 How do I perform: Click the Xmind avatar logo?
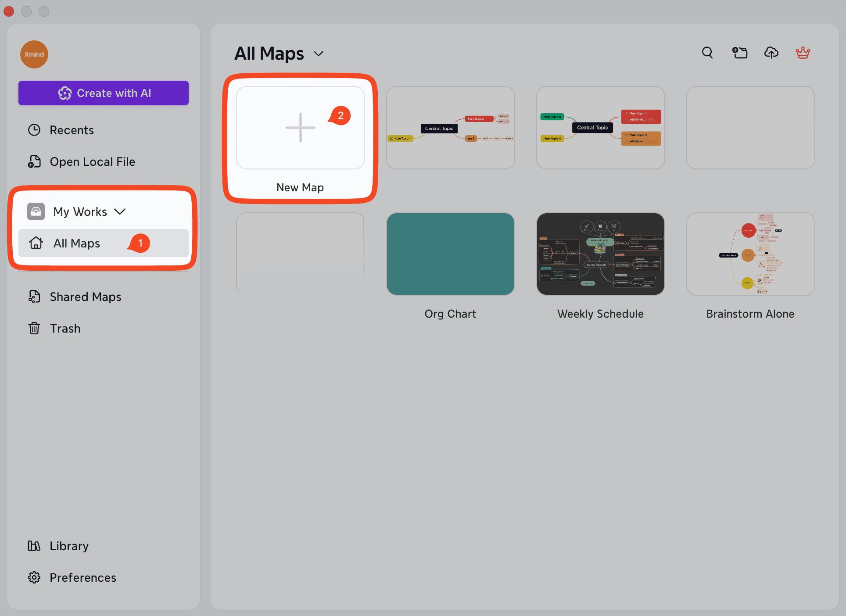point(34,54)
